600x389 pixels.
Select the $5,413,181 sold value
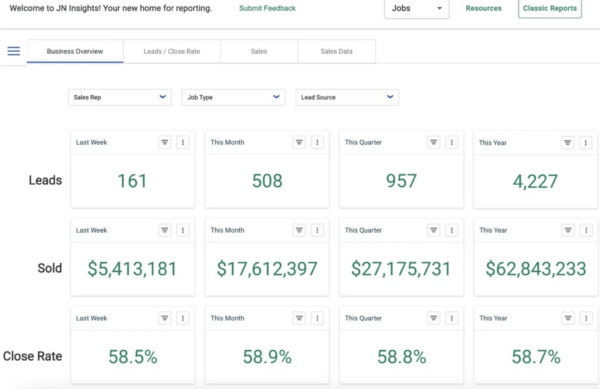click(x=132, y=269)
